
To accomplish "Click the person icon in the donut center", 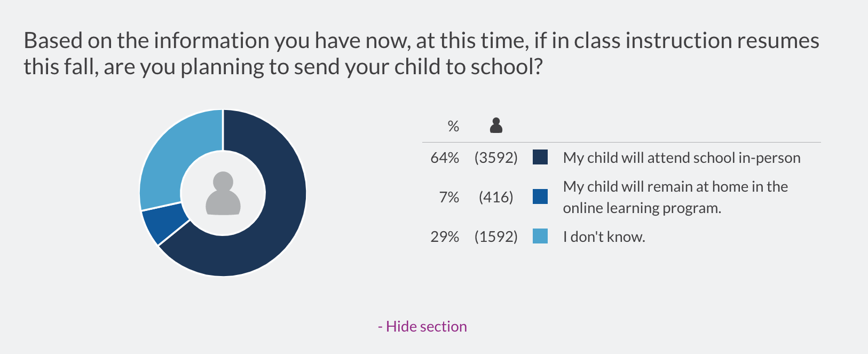I will [223, 193].
